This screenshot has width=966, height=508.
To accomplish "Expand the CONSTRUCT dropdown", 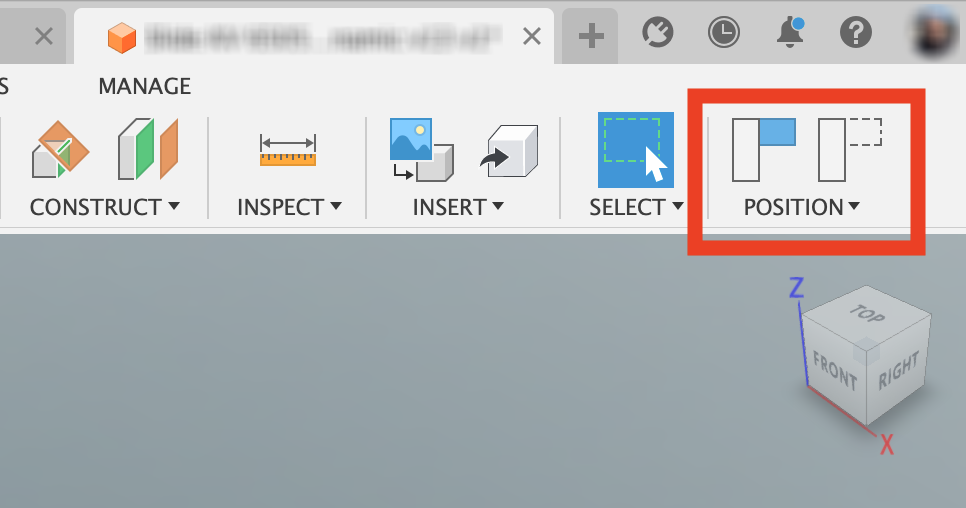I will tap(105, 207).
